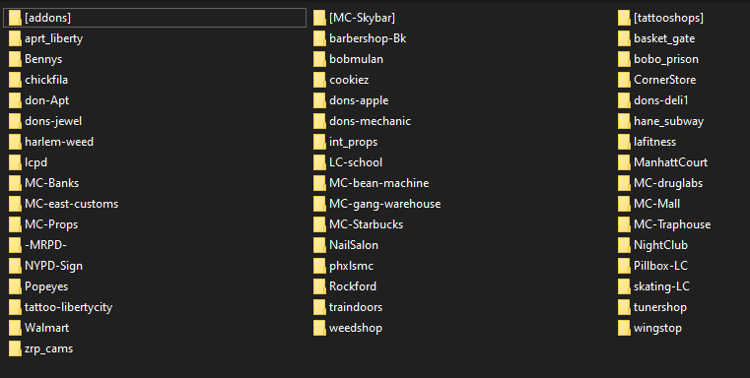Click the LC-school folder icon

tap(320, 163)
